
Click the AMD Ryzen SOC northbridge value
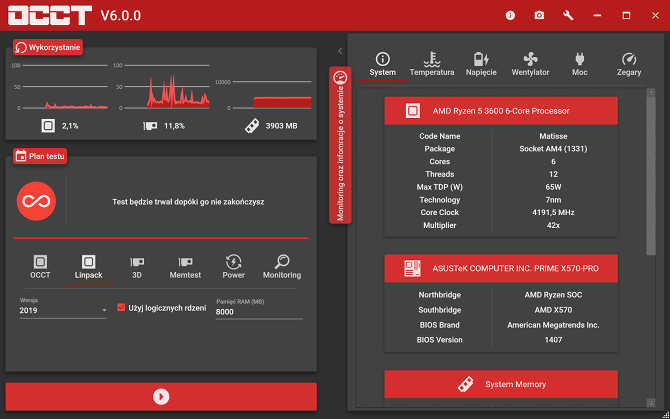point(553,295)
